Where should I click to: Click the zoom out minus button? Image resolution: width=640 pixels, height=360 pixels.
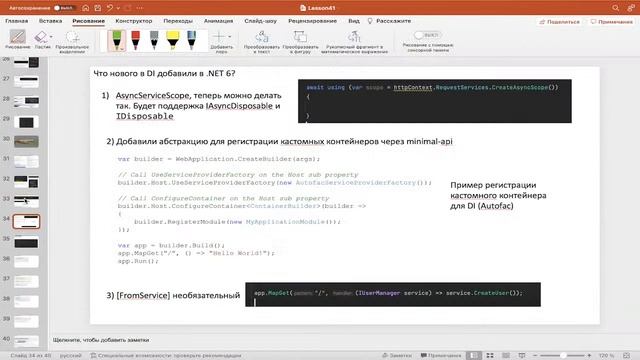pyautogui.click(x=535, y=356)
